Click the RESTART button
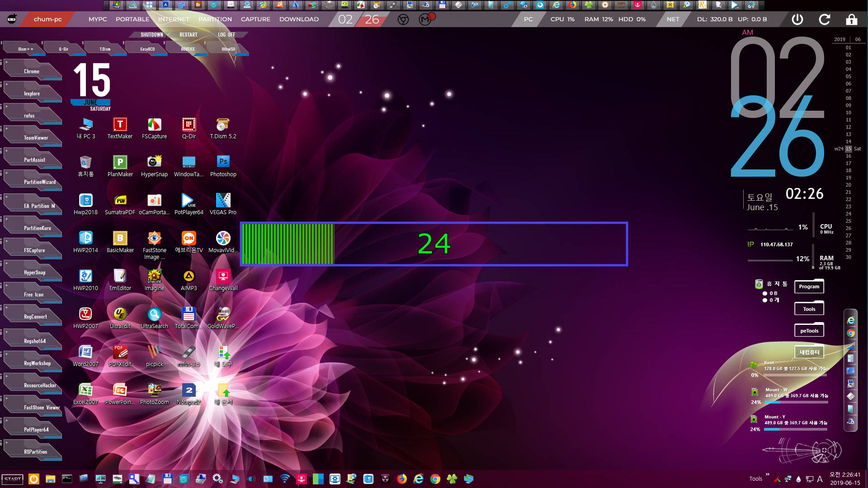 (189, 35)
